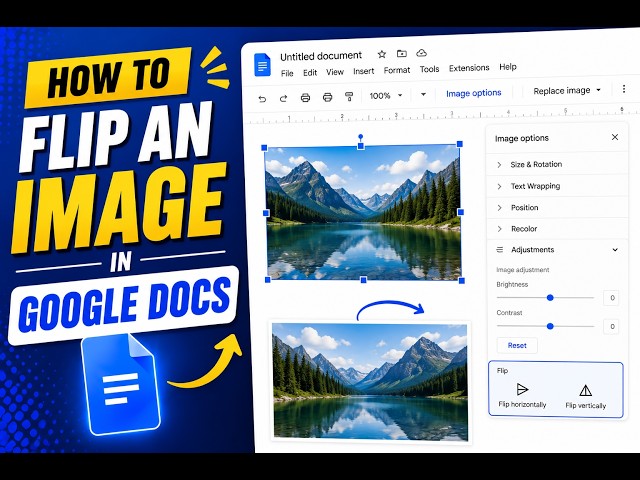Click the Reset button
Image resolution: width=640 pixels, height=480 pixels.
(x=517, y=345)
